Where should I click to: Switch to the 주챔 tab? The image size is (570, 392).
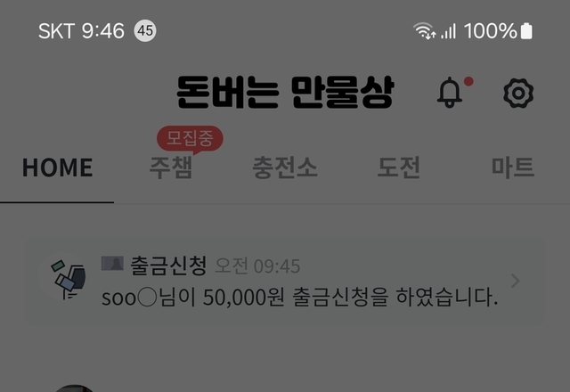[x=171, y=167]
